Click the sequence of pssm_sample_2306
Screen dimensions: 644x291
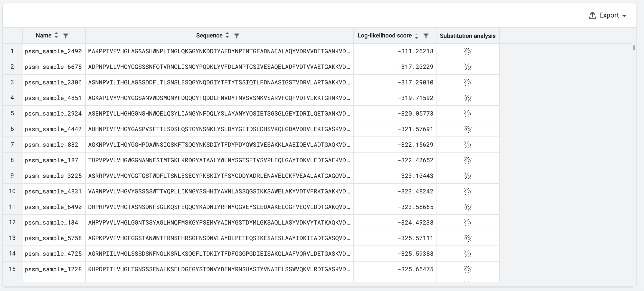coord(219,82)
